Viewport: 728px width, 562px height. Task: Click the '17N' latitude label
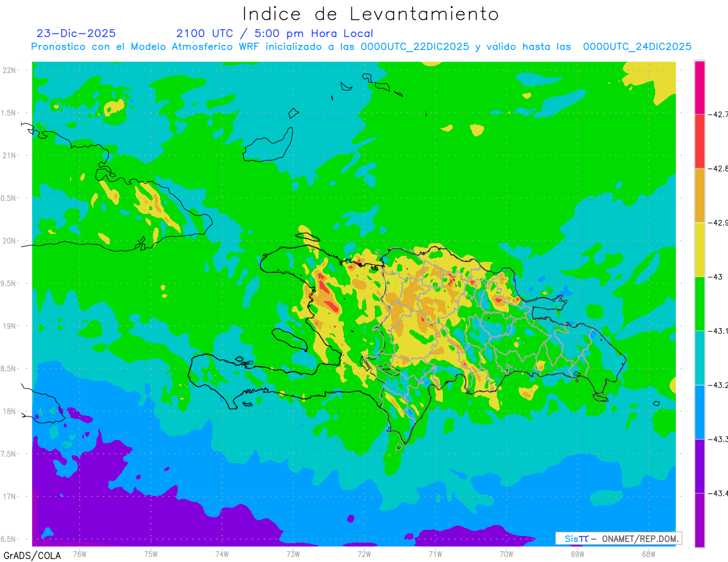[x=10, y=497]
